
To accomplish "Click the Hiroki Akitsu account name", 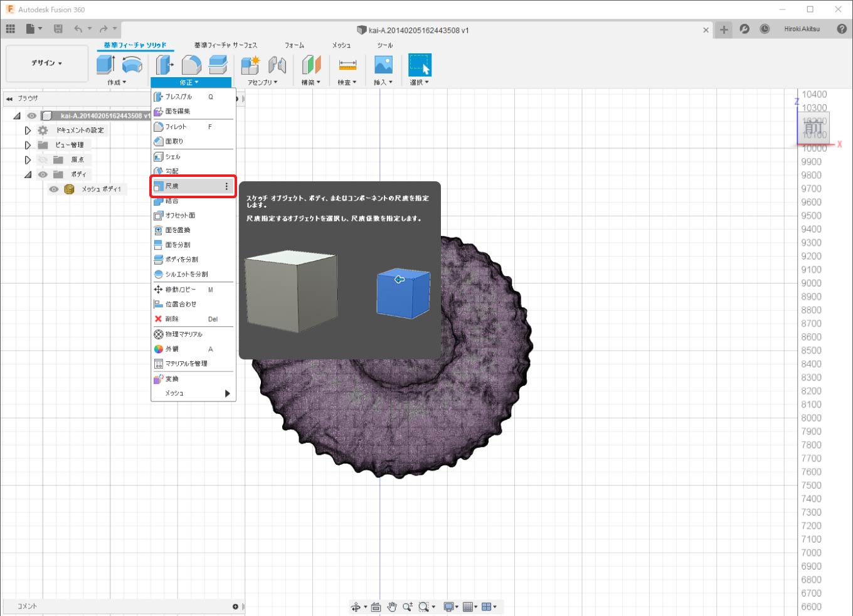I will (x=802, y=29).
